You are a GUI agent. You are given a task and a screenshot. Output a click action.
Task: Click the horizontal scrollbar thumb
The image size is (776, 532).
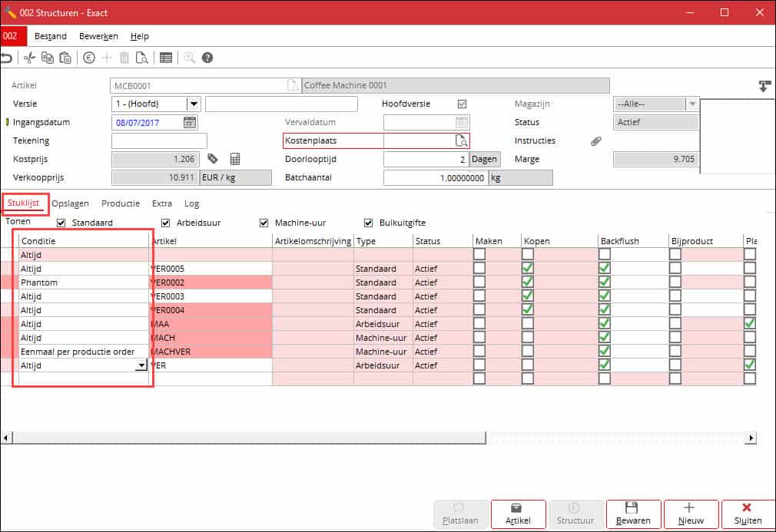[250, 438]
